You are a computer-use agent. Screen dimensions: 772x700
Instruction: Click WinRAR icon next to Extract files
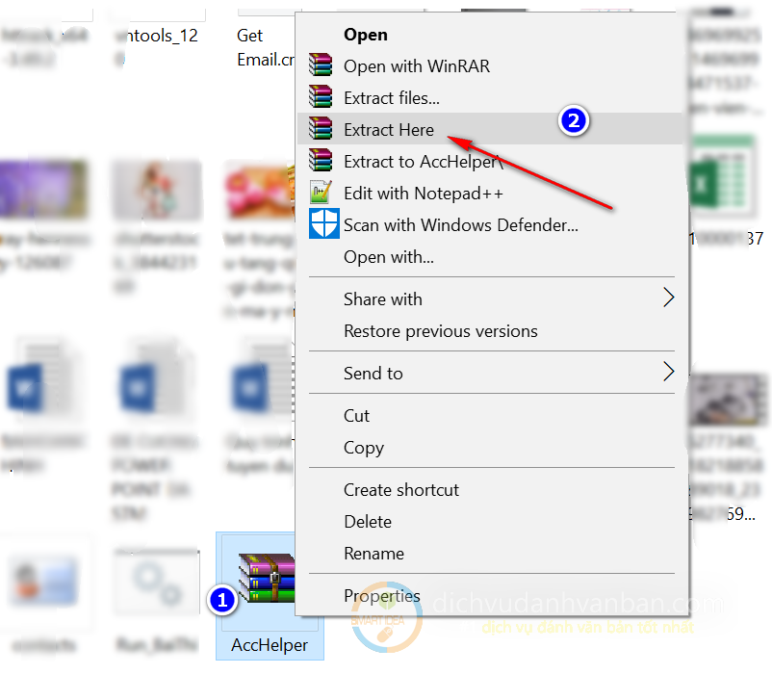pyautogui.click(x=321, y=97)
